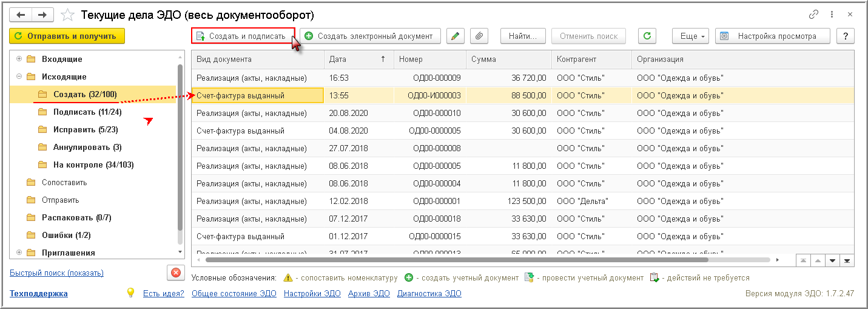The width and height of the screenshot is (868, 309).
Task: Open help with the question mark button
Action: (846, 36)
